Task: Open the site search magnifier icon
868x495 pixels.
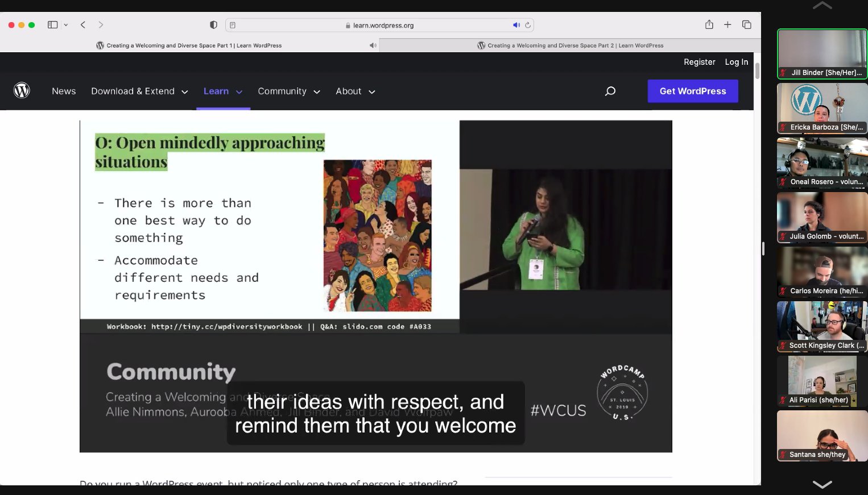Action: [610, 91]
